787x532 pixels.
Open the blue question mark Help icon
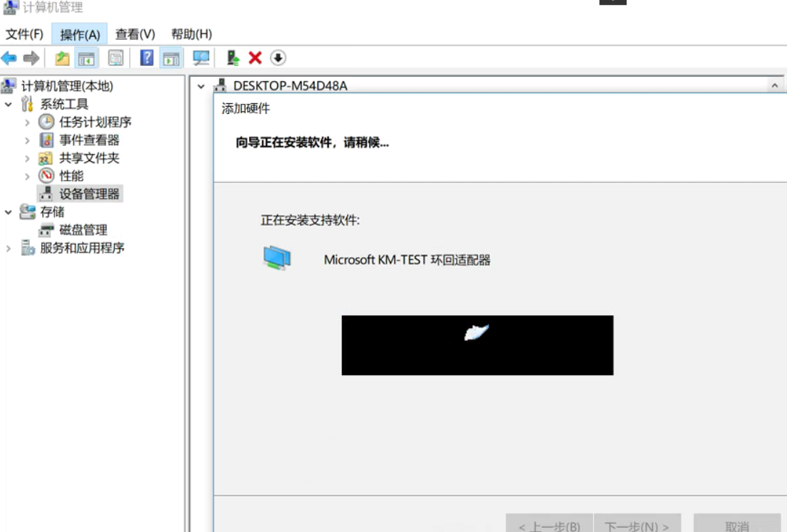click(147, 58)
